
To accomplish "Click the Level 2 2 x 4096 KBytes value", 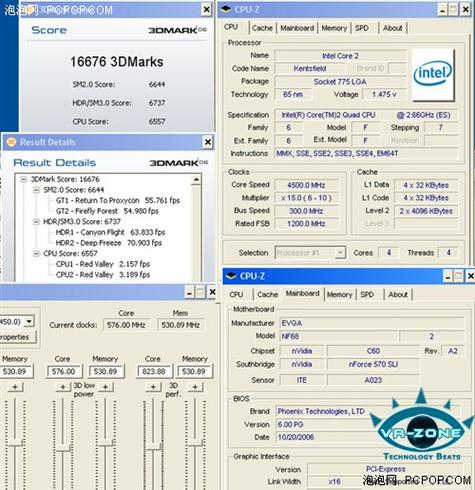I will pyautogui.click(x=426, y=211).
